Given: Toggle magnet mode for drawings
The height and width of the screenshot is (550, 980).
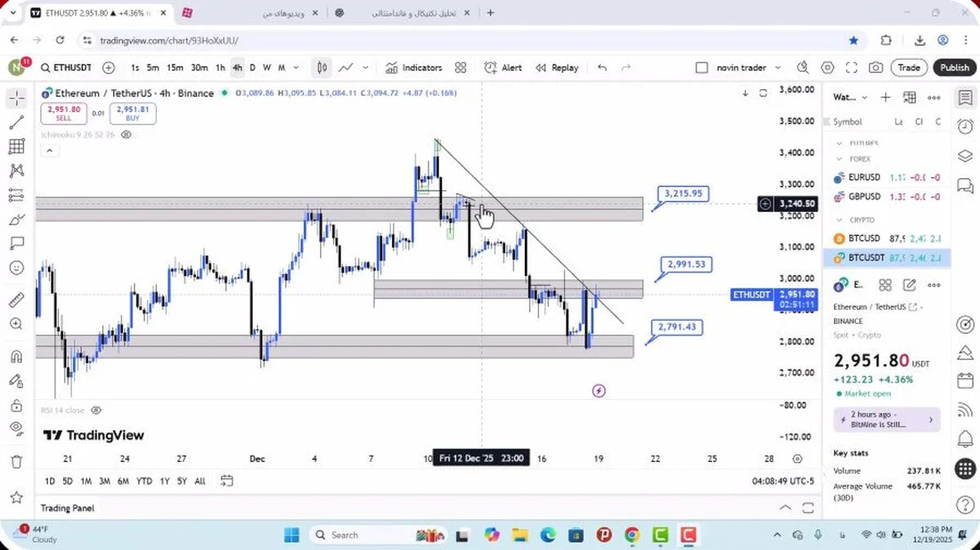Looking at the screenshot, I should (16, 356).
